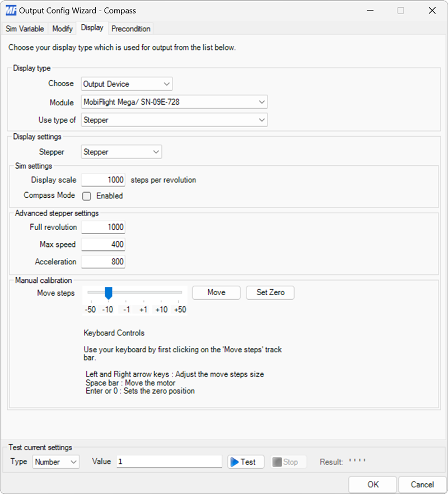This screenshot has width=448, height=494.
Task: Open the 'Use type of' Stepper dropdown
Action: point(261,120)
